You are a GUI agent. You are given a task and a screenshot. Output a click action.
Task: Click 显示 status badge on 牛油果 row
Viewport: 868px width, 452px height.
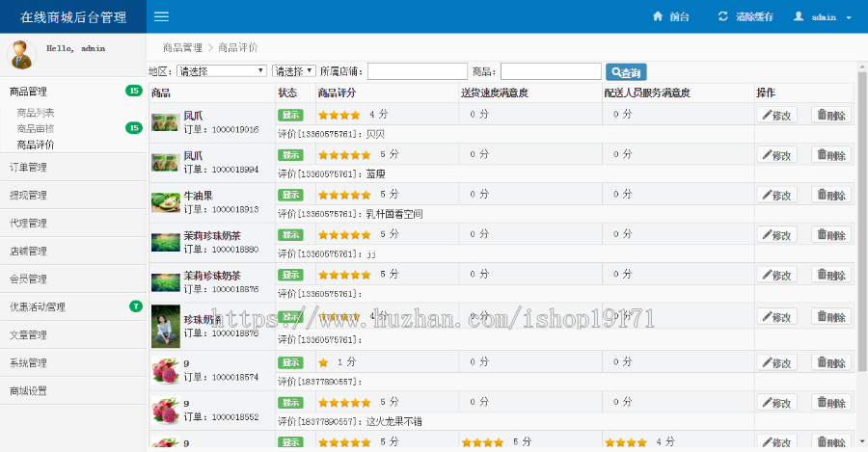tap(290, 195)
